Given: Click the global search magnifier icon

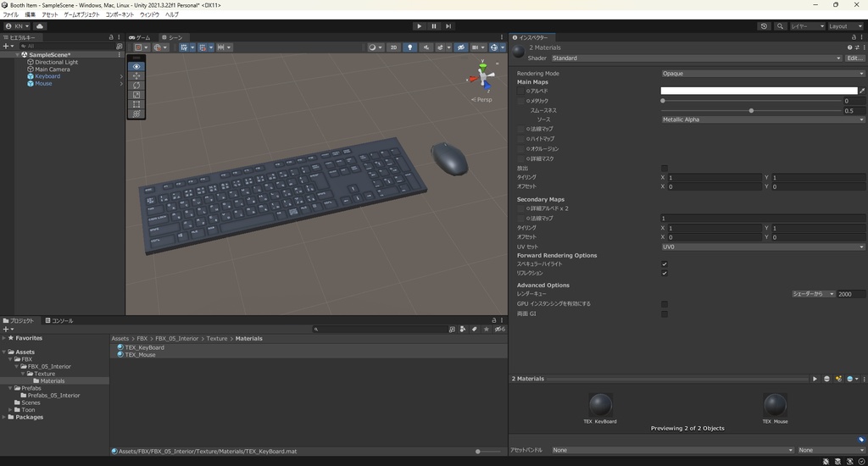Looking at the screenshot, I should pos(780,26).
